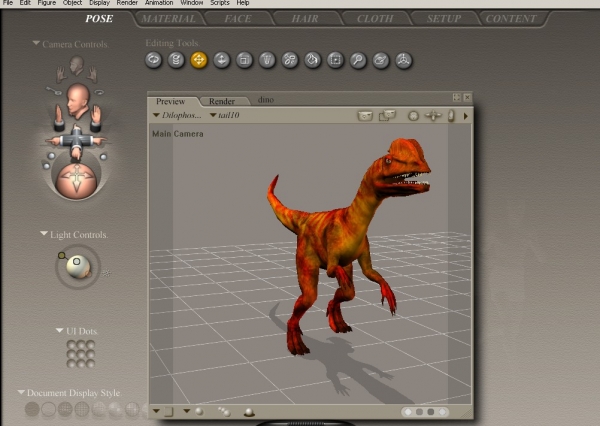Screen dimensions: 600x426
Task: Choose the Left Hand Camera icon
Action: pyautogui.click(x=61, y=74)
